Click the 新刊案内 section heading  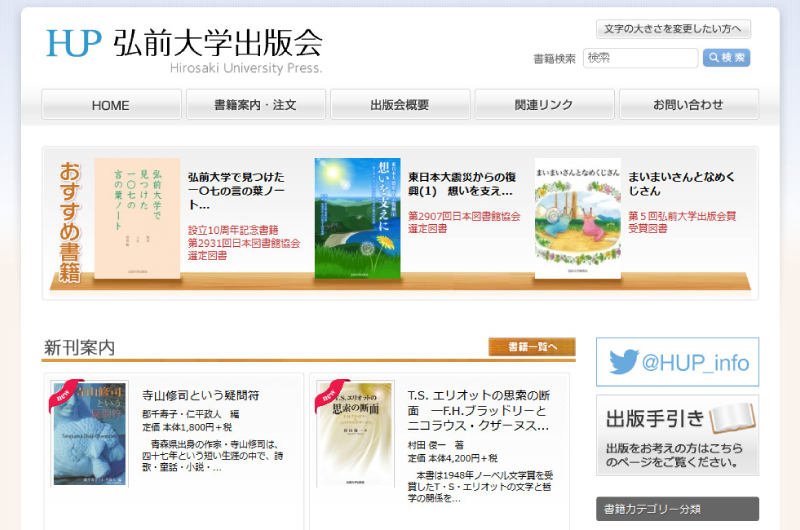coord(79,348)
